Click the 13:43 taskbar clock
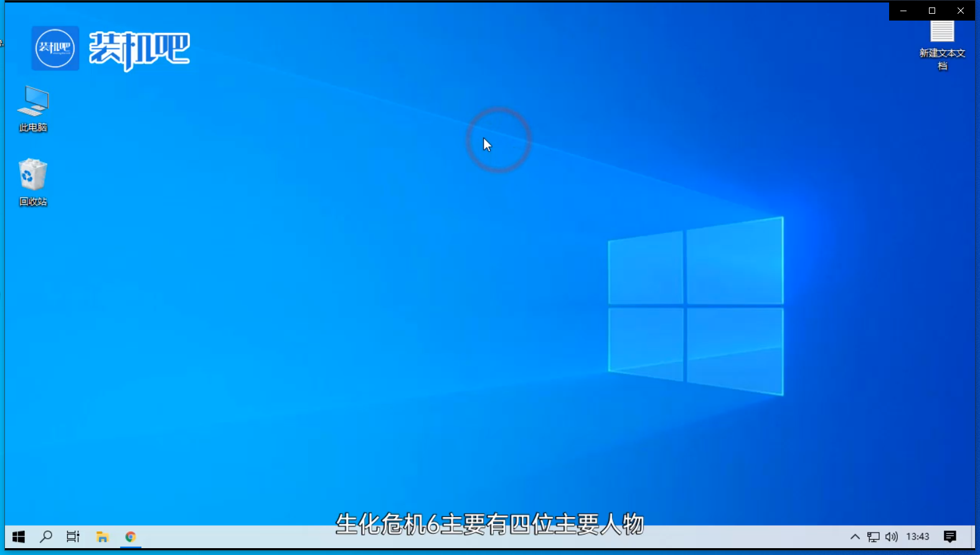980x555 pixels. tap(917, 537)
